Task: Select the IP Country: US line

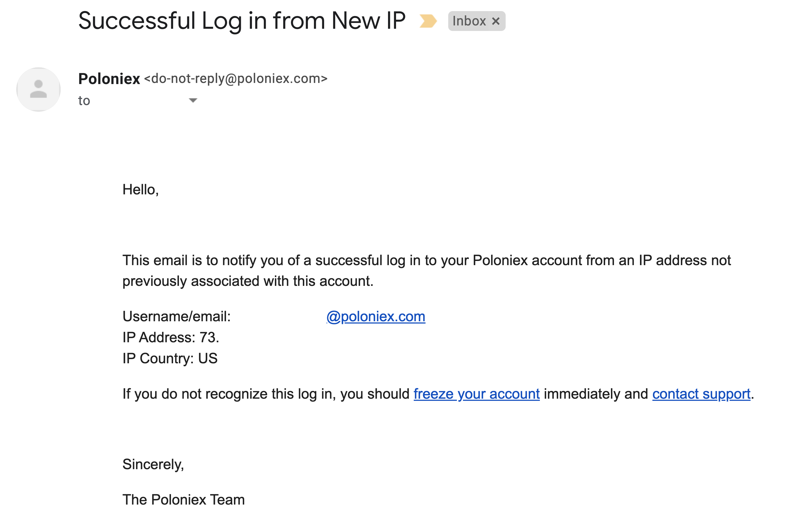Action: pyautogui.click(x=170, y=358)
